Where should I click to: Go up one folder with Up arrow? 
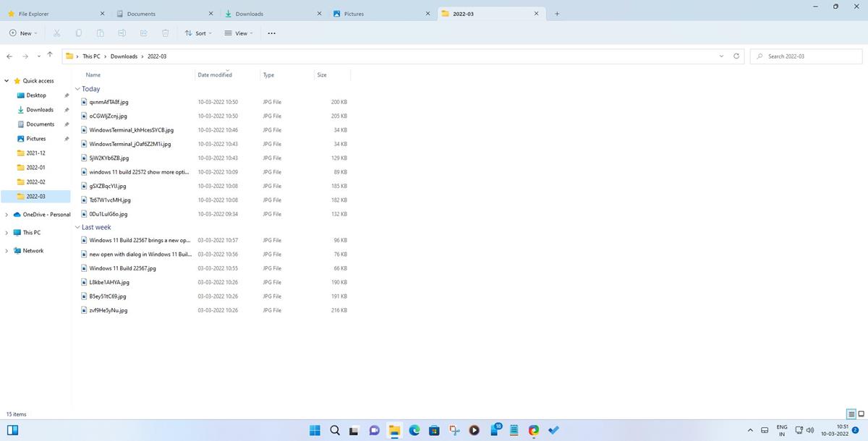pos(49,55)
